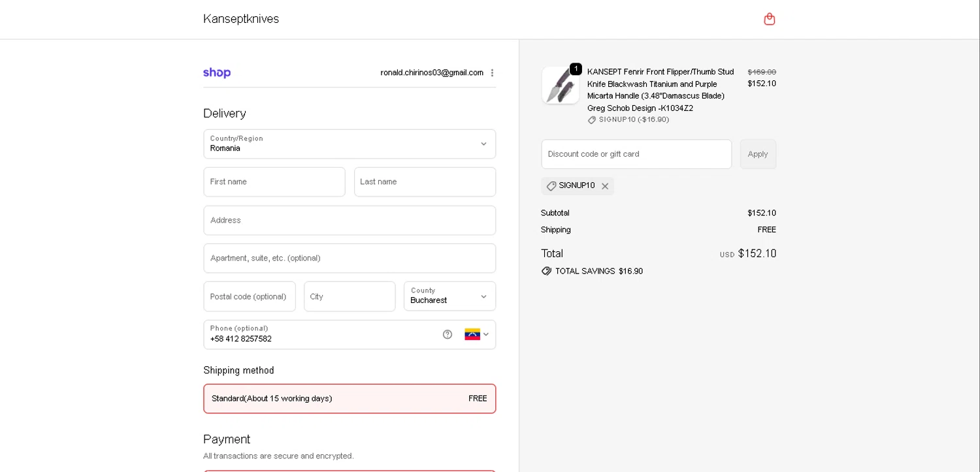
Task: Click into the City field
Action: point(350,296)
